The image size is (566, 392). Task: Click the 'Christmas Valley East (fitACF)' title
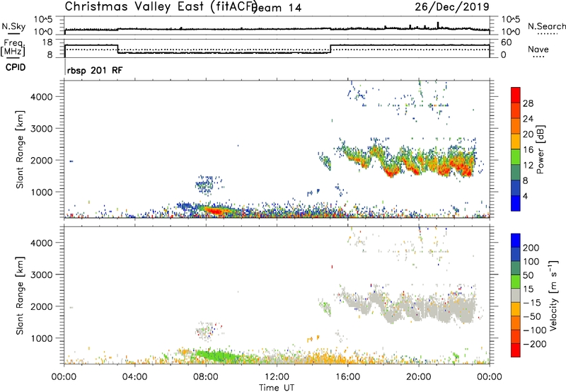(161, 6)
